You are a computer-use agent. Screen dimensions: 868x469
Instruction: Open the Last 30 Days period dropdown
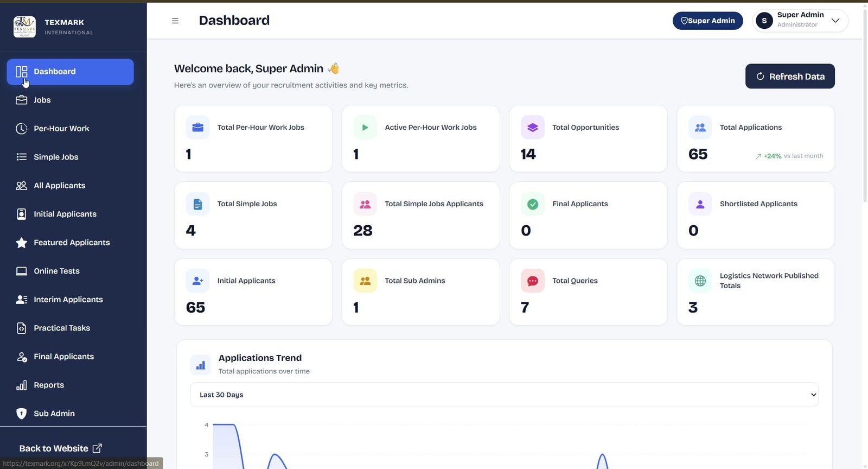[x=505, y=395]
